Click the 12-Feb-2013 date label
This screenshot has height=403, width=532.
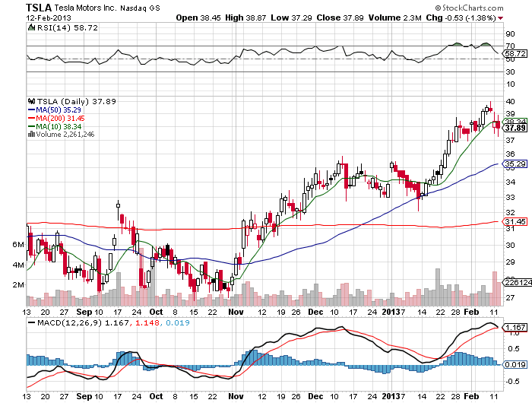tap(49, 18)
